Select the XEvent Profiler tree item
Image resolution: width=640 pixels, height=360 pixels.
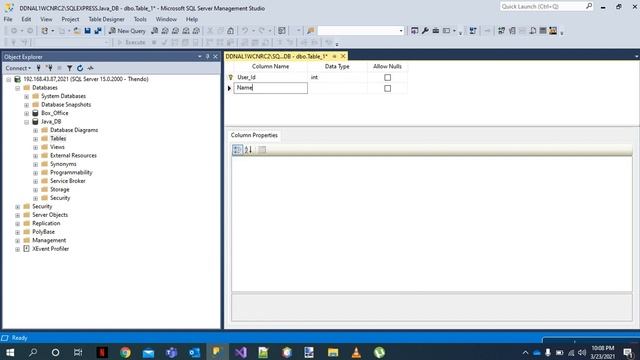51,249
